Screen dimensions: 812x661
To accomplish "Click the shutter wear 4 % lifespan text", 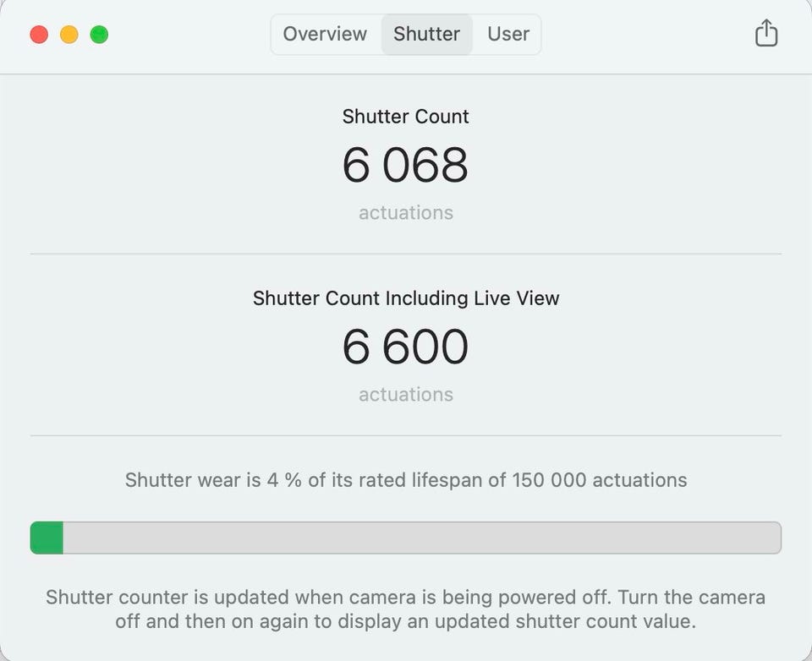I will [x=406, y=480].
